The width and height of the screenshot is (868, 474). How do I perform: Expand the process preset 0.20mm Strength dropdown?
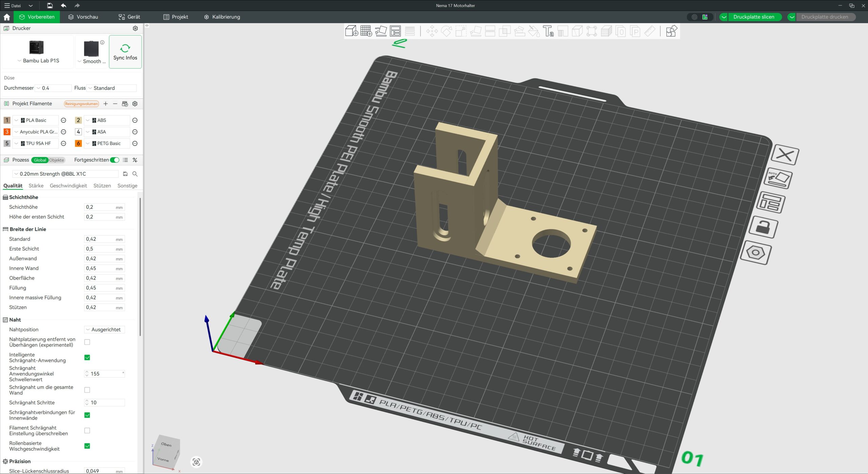point(65,174)
